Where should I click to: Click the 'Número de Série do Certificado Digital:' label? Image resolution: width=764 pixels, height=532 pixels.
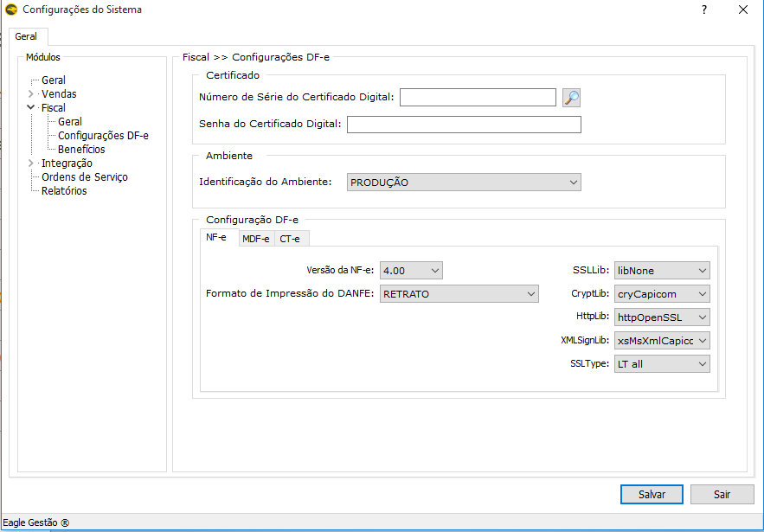click(x=296, y=97)
